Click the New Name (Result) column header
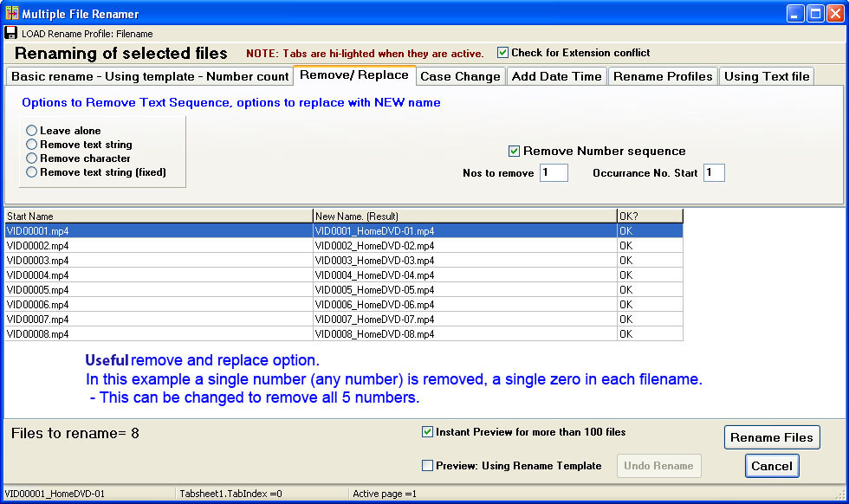 [x=465, y=216]
